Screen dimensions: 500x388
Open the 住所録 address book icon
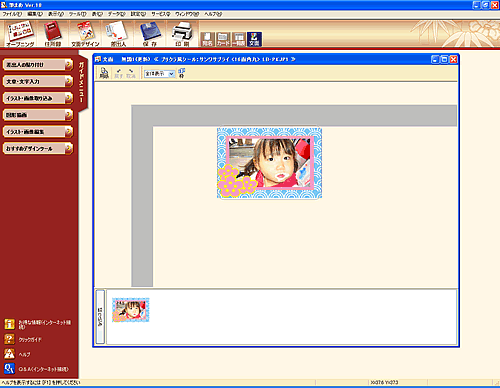point(53,33)
